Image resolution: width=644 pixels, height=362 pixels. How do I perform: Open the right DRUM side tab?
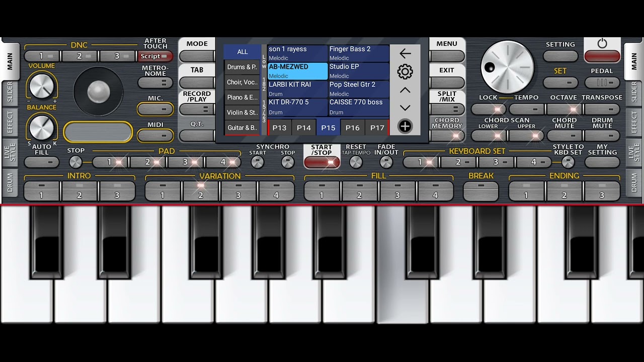click(634, 184)
